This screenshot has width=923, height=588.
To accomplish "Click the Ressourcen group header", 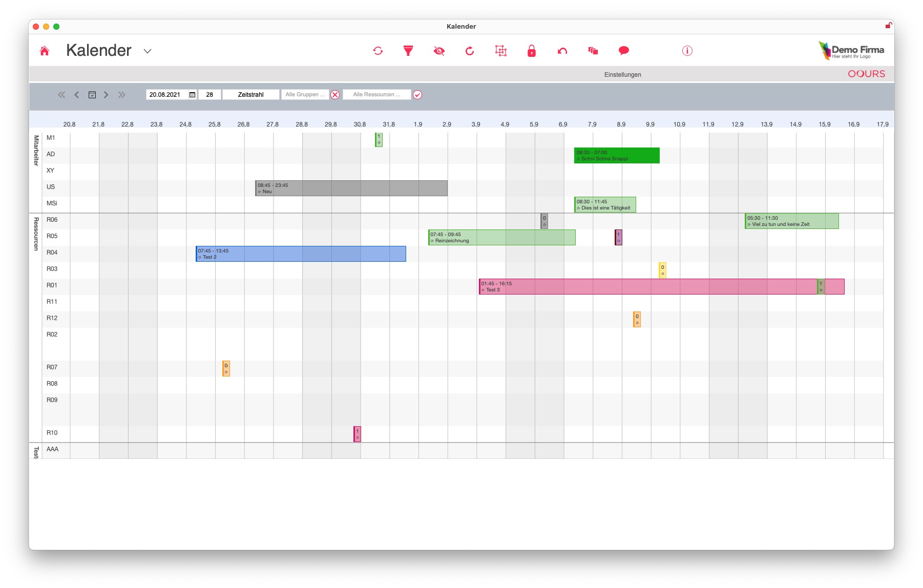I will tap(36, 234).
